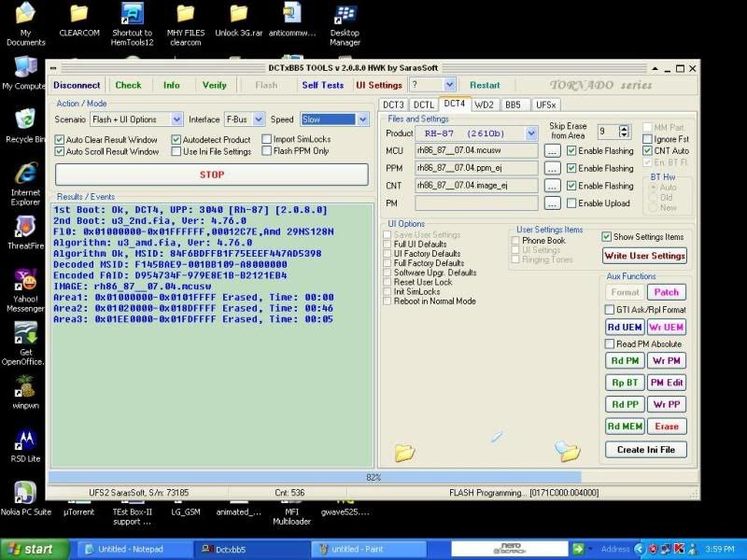The width and height of the screenshot is (747, 560).
Task: Open the Scenario dropdown
Action: [x=176, y=119]
